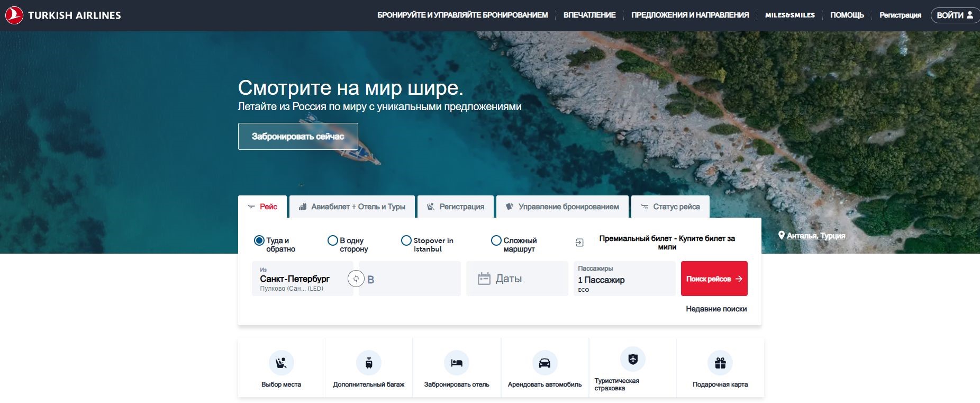Switch to Авиабилет + Отель и Туры tab
Screen dimensions: 980x403
tap(352, 207)
